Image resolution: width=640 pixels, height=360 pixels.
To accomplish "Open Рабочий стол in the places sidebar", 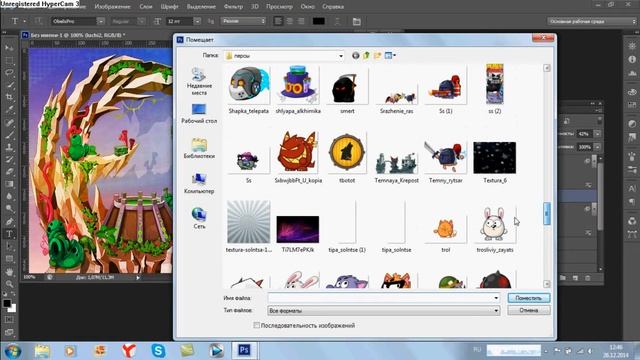I will click(x=199, y=114).
